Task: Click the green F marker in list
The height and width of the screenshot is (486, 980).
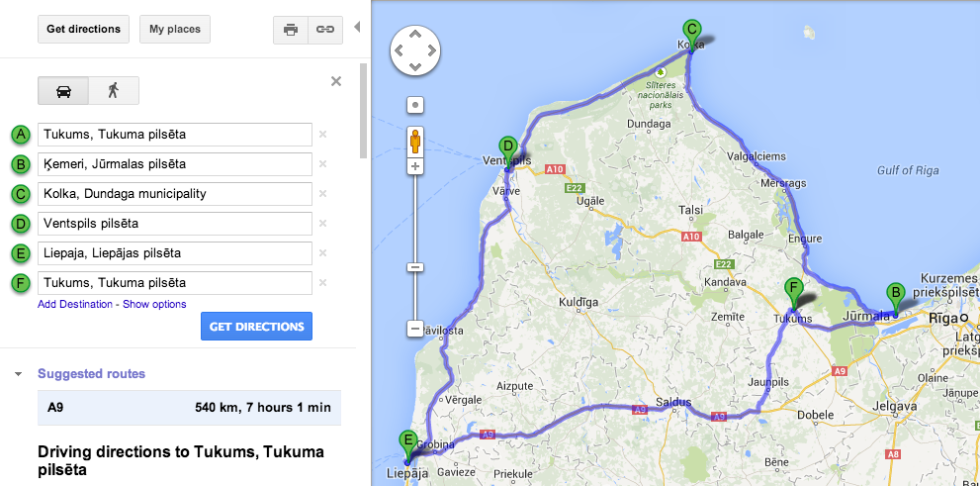Action: [x=21, y=283]
